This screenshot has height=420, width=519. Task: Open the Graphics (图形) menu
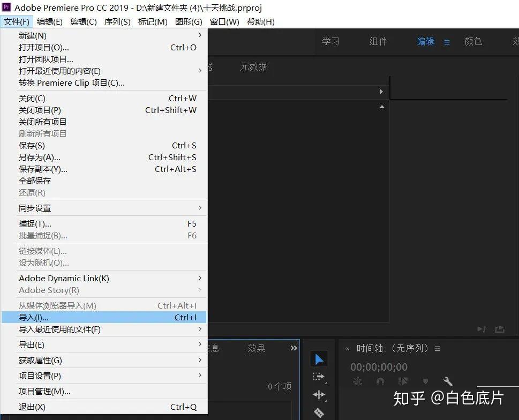(x=189, y=22)
